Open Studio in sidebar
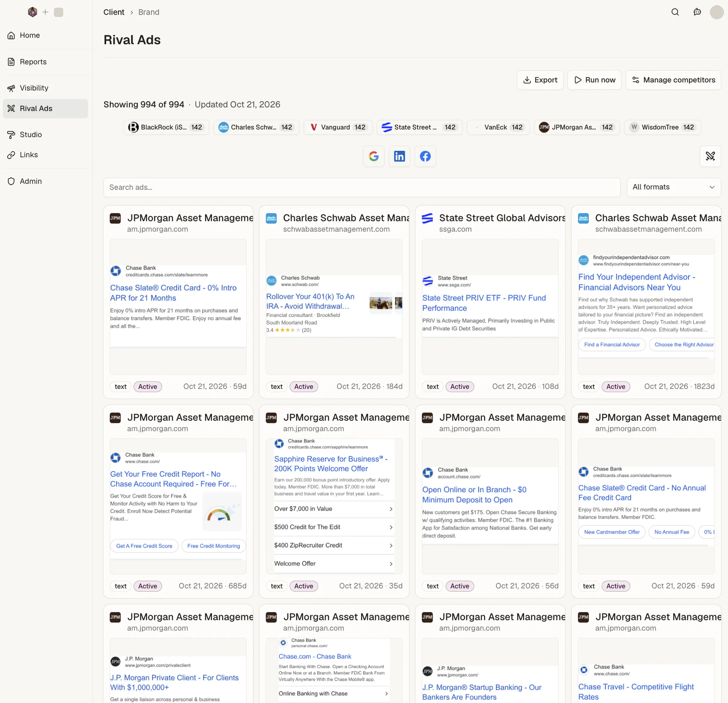The image size is (728, 703). (x=45, y=135)
